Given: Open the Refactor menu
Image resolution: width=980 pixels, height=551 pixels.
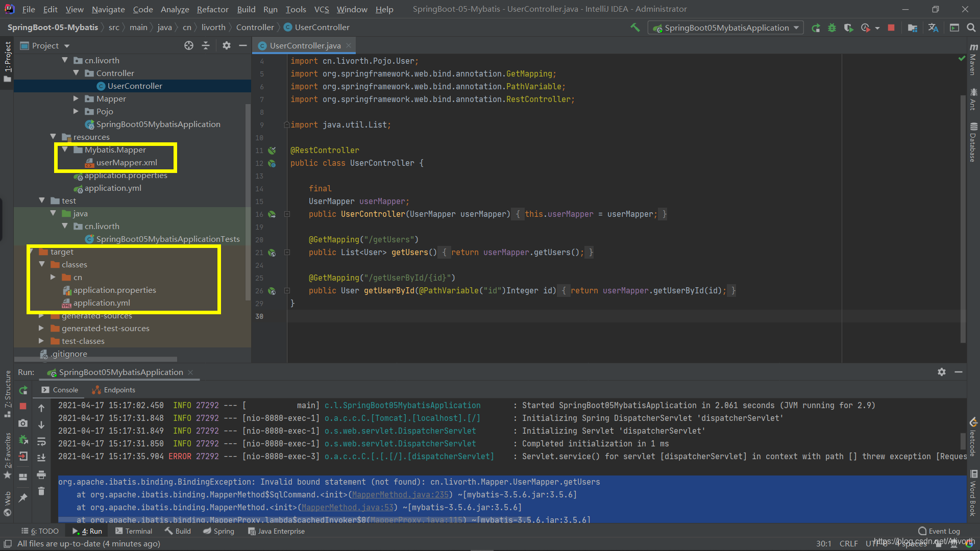Looking at the screenshot, I should 212,9.
